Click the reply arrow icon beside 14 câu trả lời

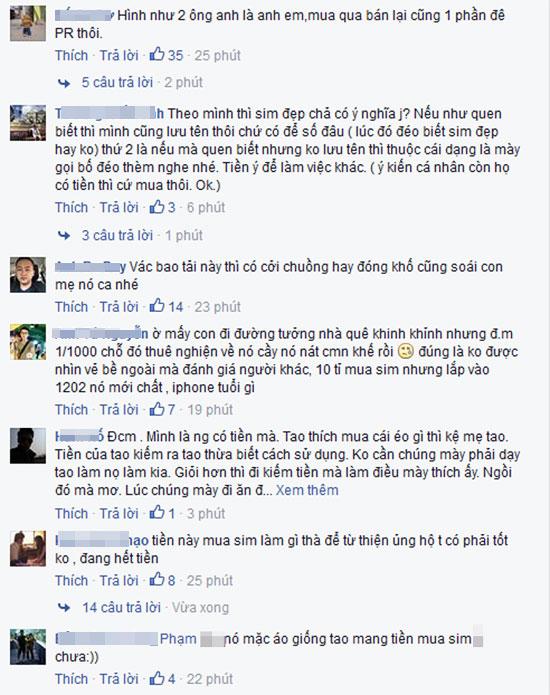click(64, 608)
